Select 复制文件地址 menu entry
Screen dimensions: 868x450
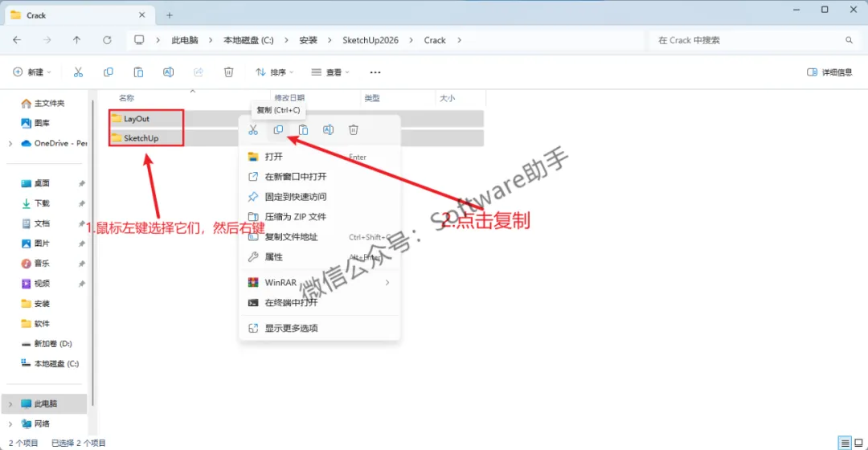(319, 237)
